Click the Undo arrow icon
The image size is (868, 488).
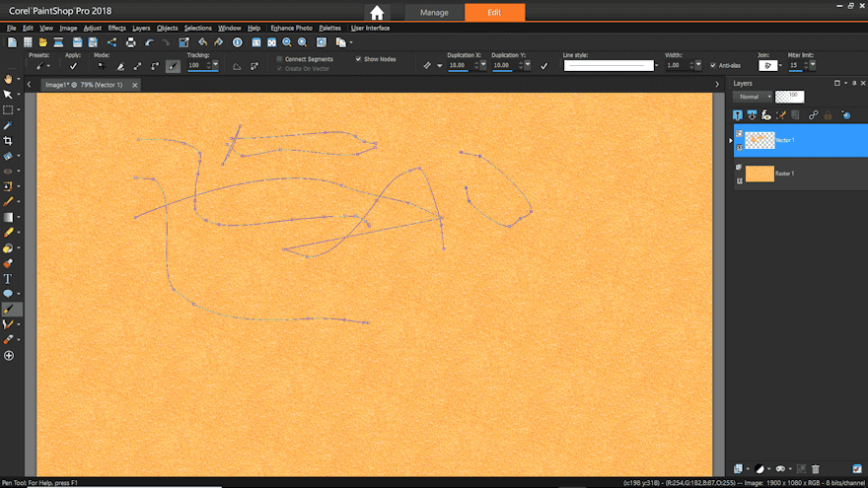point(149,42)
